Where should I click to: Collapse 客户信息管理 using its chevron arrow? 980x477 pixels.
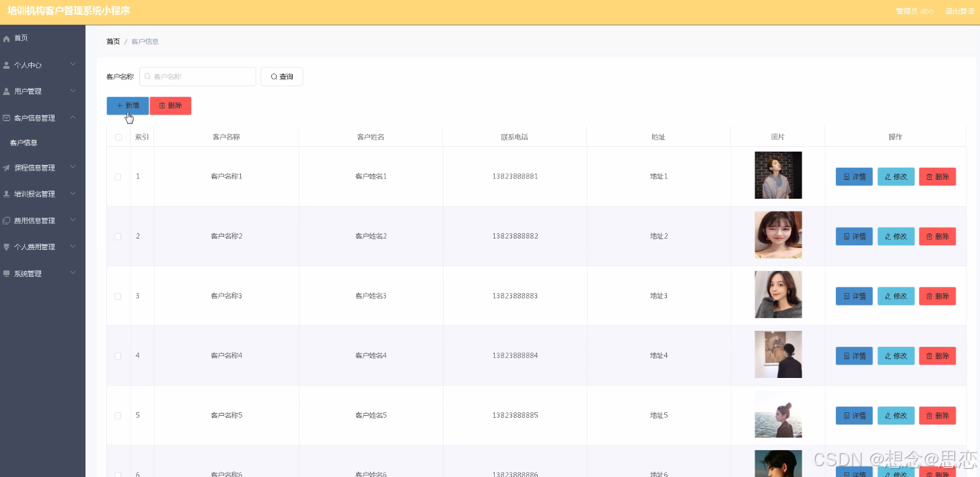click(73, 118)
